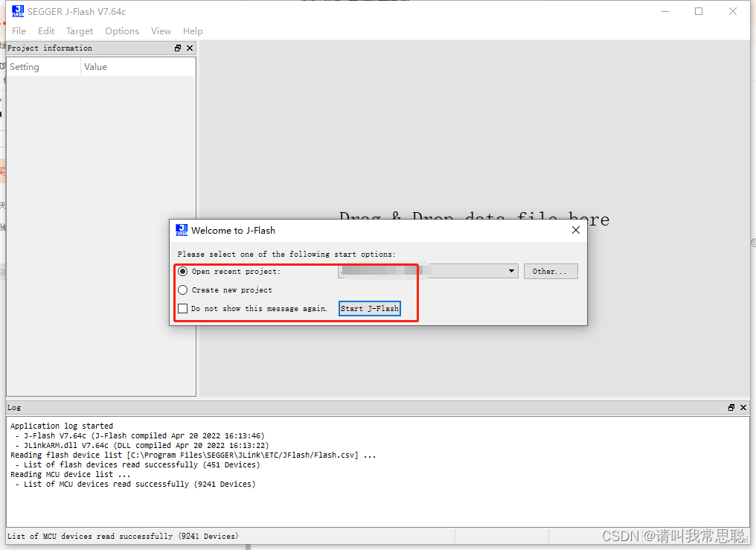Click the Value column header

pos(138,67)
